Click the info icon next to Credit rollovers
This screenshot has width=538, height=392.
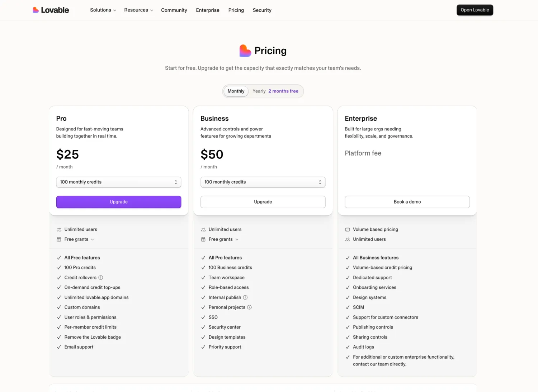[101, 277]
